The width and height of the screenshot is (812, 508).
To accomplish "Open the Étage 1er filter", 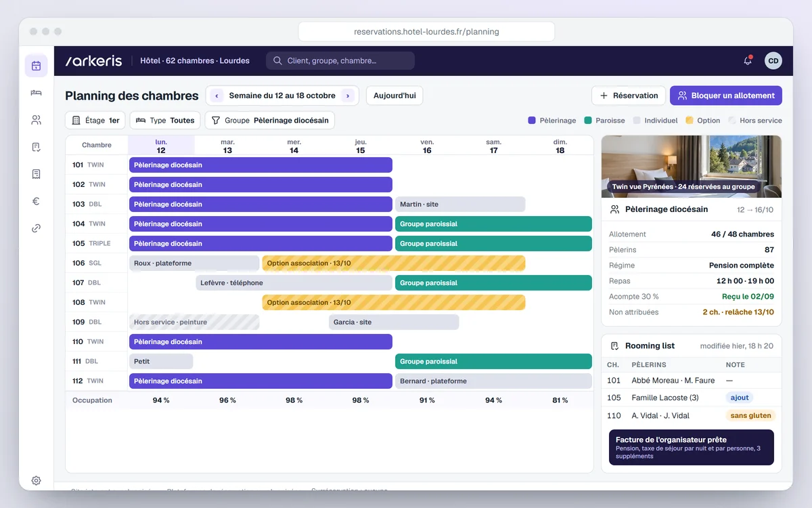I will pos(95,121).
